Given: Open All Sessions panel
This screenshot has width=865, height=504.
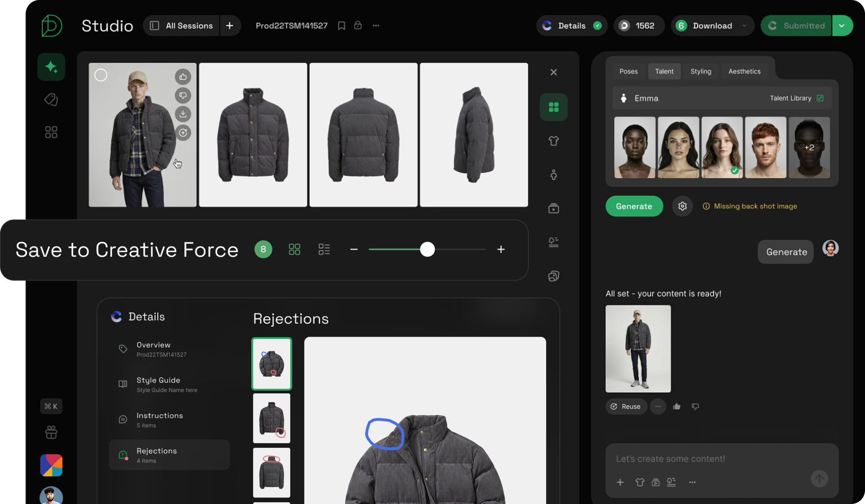Looking at the screenshot, I should point(181,25).
